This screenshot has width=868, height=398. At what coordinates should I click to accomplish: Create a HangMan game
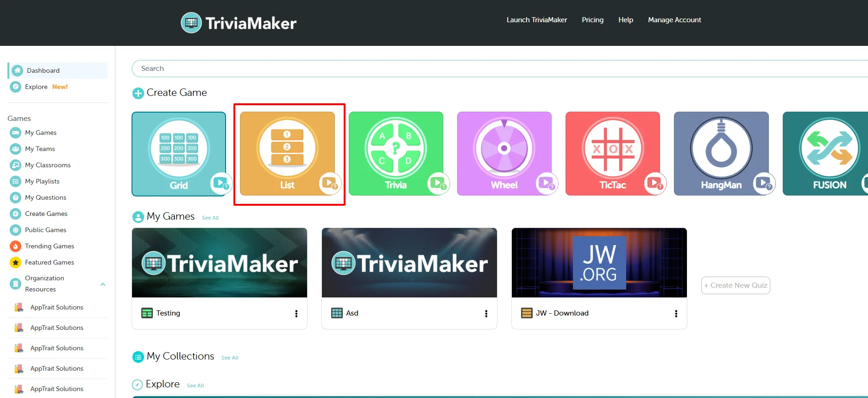pos(721,154)
